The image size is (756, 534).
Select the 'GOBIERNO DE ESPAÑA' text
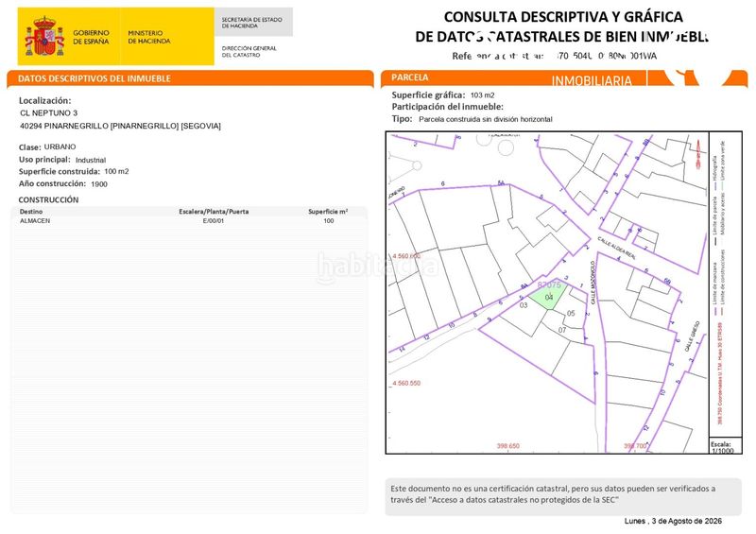click(x=91, y=37)
